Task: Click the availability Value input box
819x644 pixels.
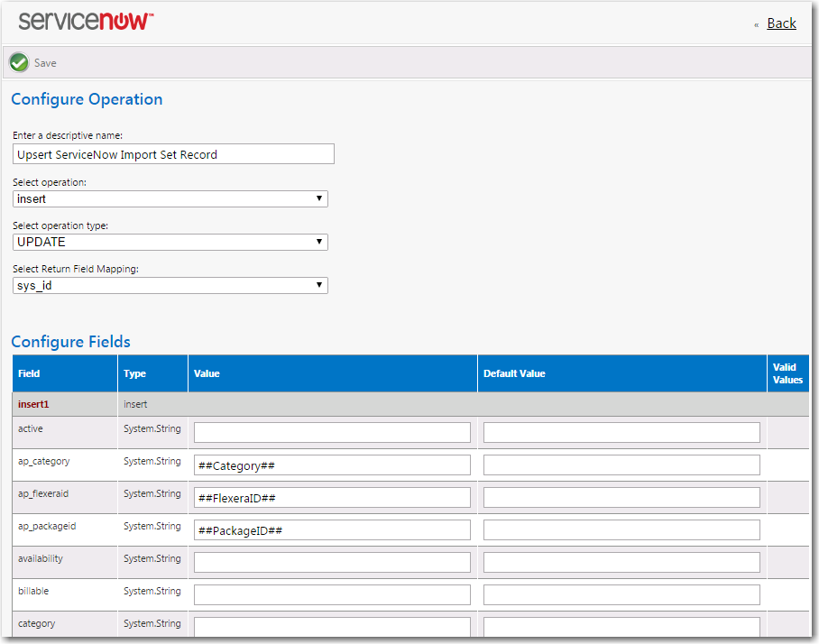Action: point(332,562)
